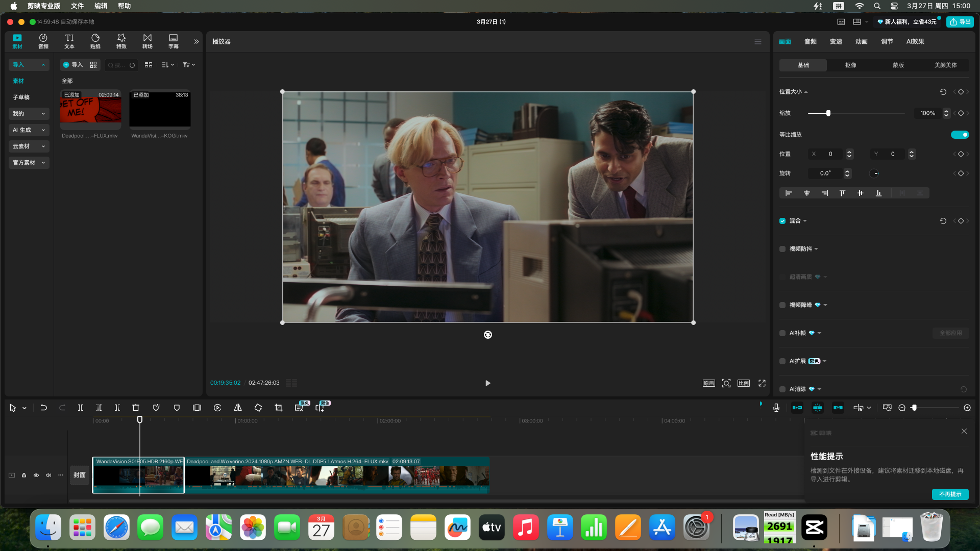Click the split clip tool icon
The width and height of the screenshot is (980, 551).
click(x=81, y=408)
